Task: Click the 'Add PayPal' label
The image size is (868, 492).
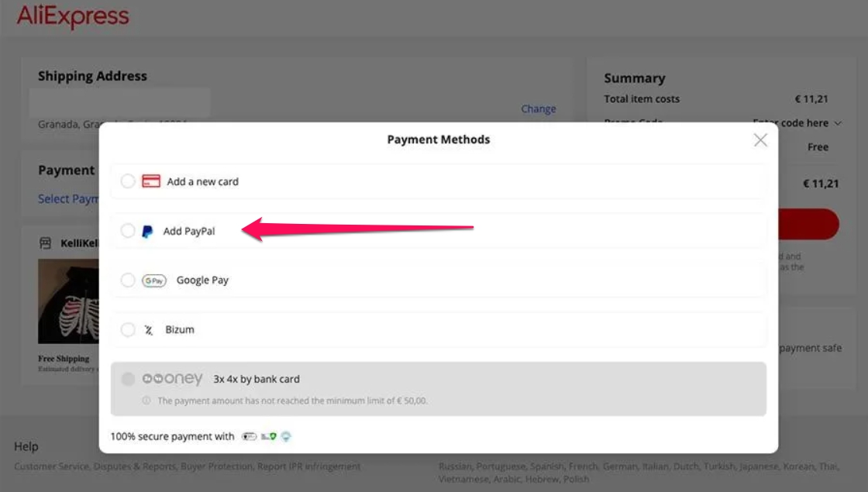Action: [189, 232]
